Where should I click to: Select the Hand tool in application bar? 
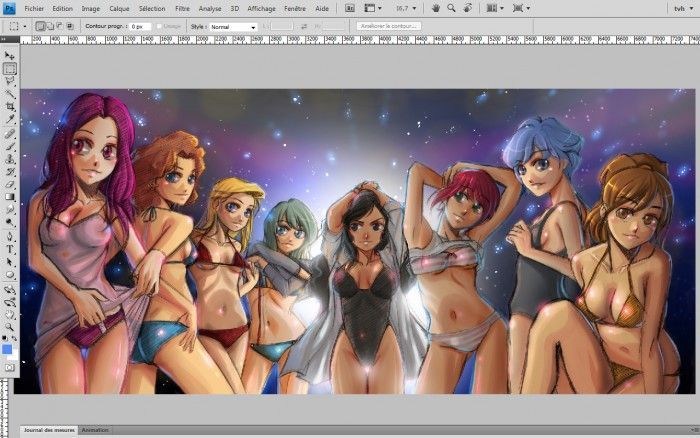(x=436, y=8)
